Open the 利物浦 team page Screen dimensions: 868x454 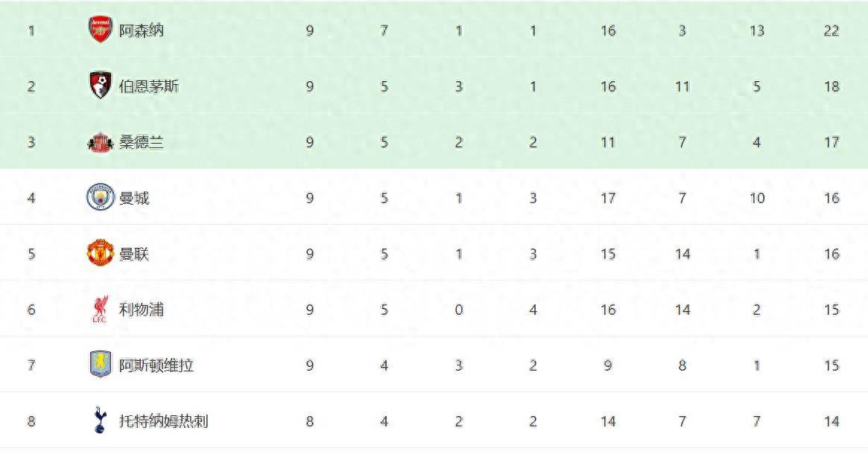click(x=142, y=310)
